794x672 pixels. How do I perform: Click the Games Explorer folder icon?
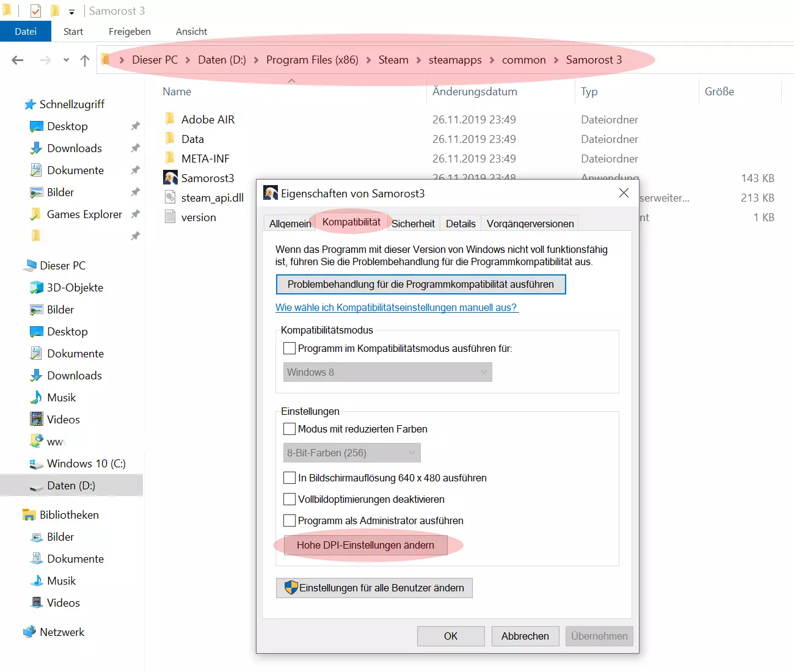click(x=36, y=214)
